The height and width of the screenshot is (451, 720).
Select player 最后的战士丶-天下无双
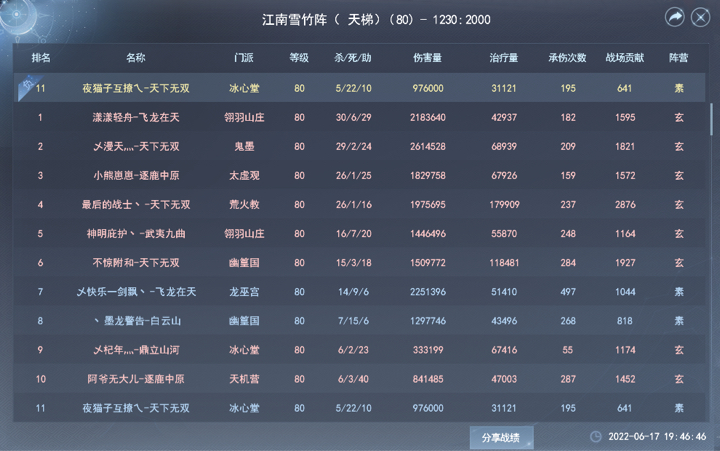click(x=136, y=205)
